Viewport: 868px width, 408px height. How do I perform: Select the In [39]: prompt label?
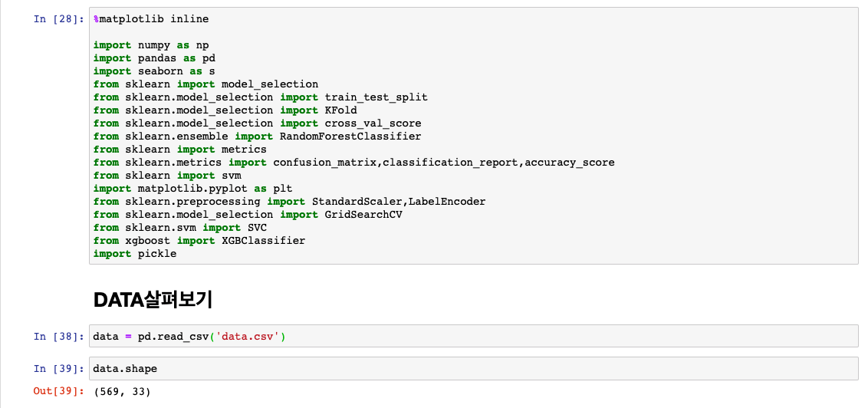pos(59,368)
